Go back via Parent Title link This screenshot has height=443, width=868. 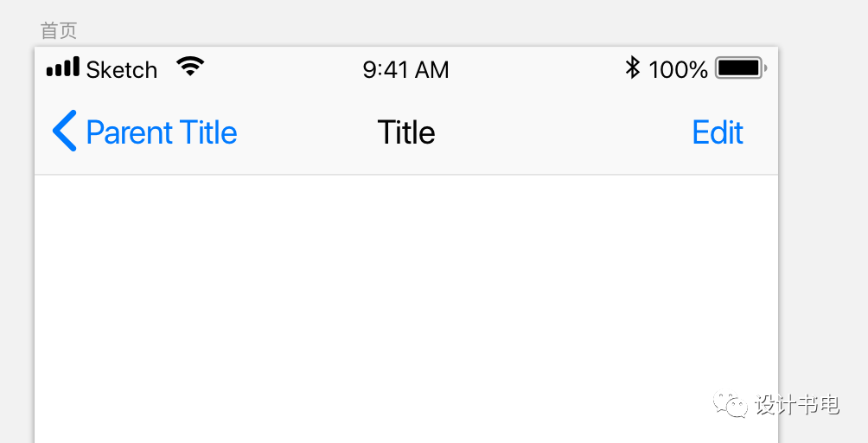tap(162, 133)
